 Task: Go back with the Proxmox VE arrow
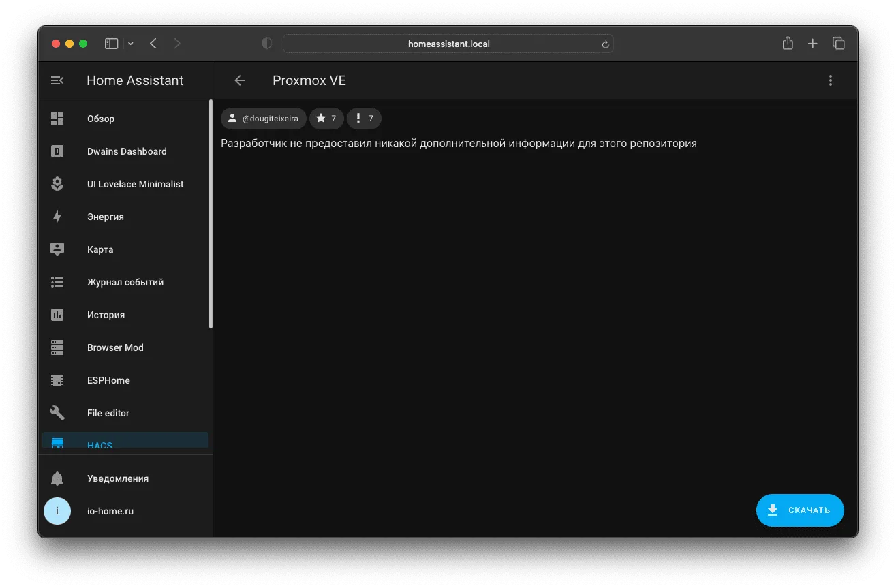240,80
